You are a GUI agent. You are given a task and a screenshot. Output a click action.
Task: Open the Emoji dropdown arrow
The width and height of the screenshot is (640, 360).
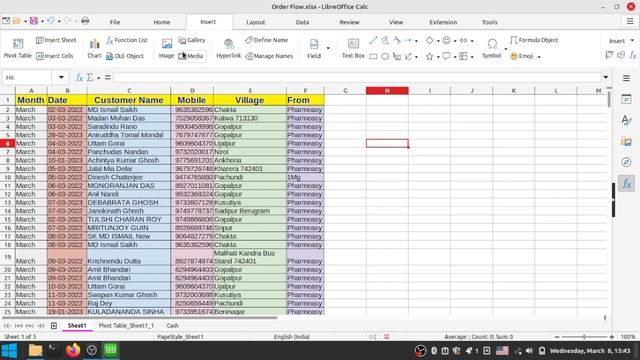point(539,56)
